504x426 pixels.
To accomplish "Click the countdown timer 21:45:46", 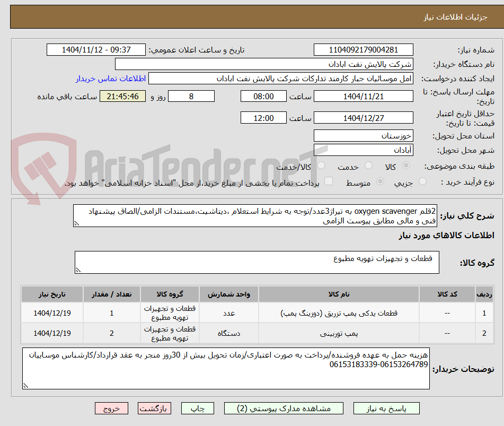I will 122,96.
